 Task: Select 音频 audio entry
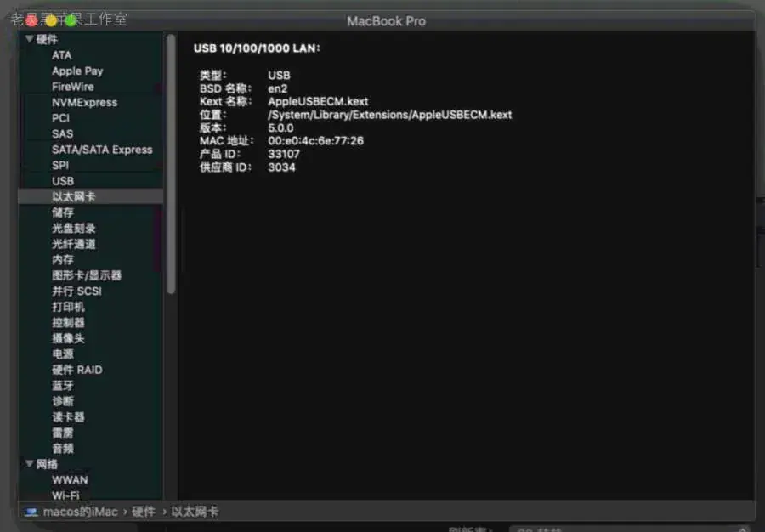click(x=63, y=449)
